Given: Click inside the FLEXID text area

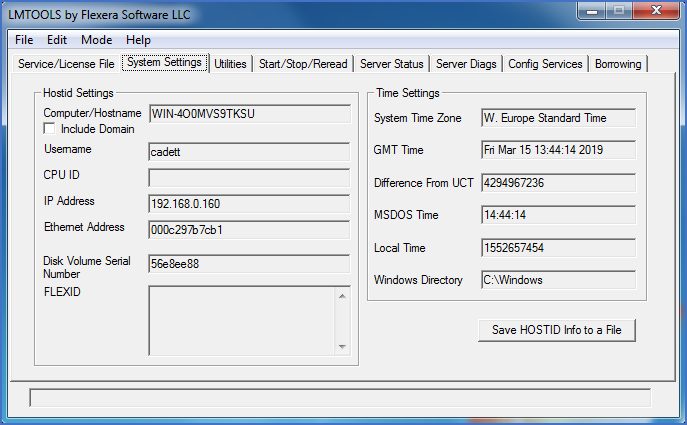Looking at the screenshot, I should (x=242, y=321).
